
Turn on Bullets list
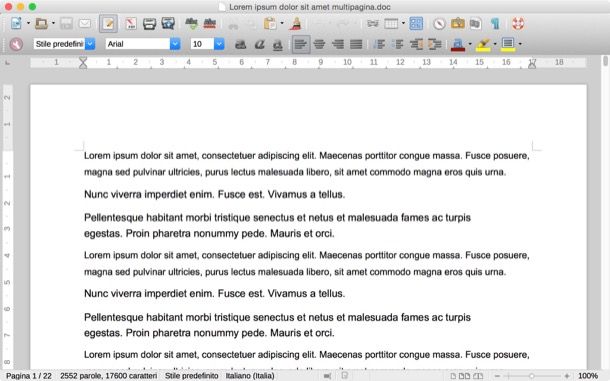(398, 44)
